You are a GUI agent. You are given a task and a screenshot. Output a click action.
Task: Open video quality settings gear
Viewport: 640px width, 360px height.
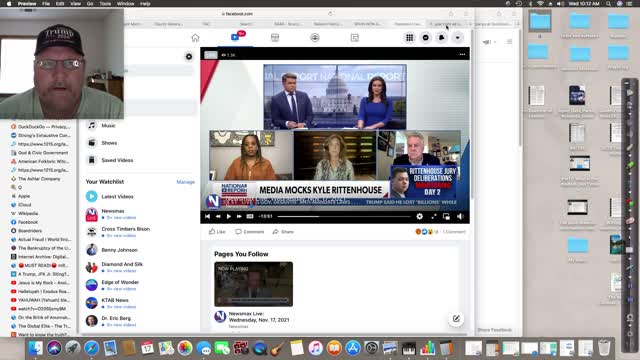coord(419,216)
